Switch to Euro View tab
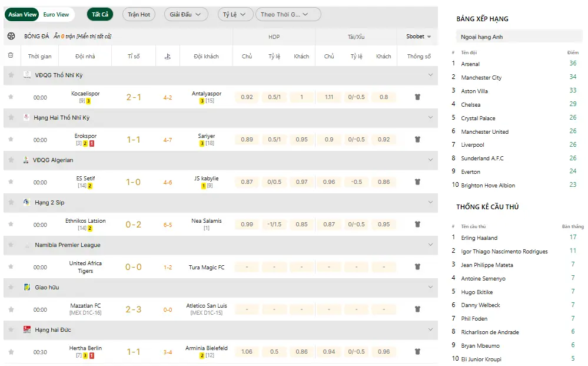588x366 pixels. [x=56, y=15]
